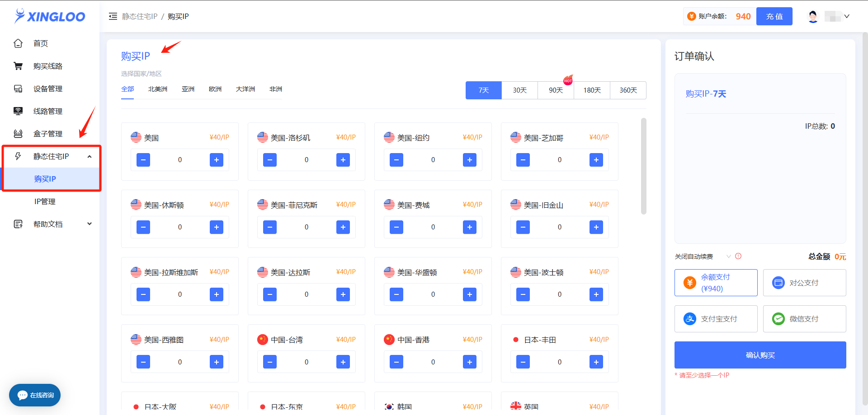Click the 确认购买 confirm button
This screenshot has height=415, width=868.
(760, 355)
